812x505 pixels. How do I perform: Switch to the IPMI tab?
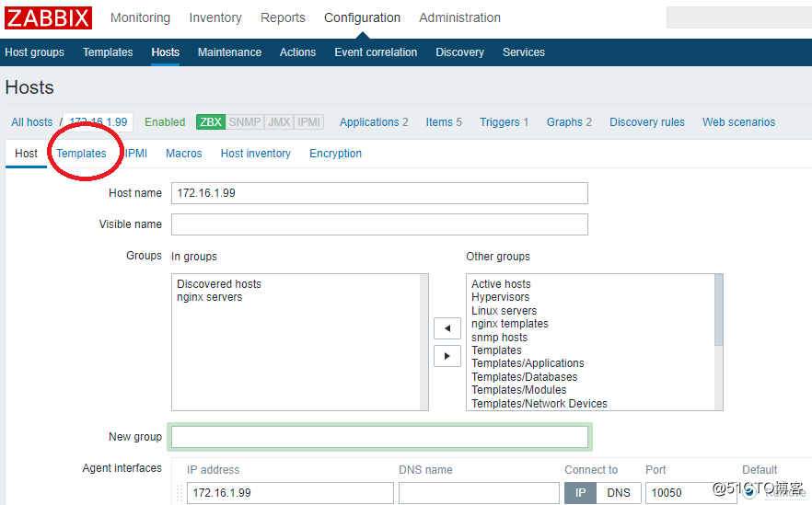point(136,154)
